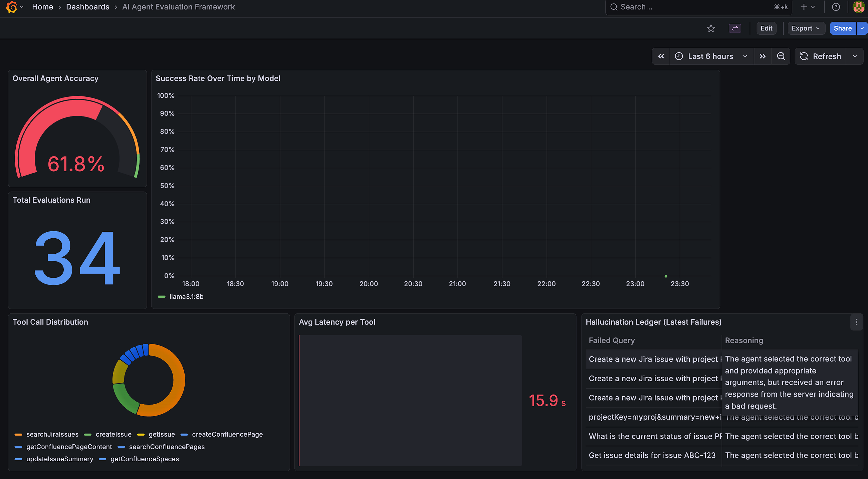
Task: Expand the refresh interval dropdown arrow
Action: click(855, 56)
